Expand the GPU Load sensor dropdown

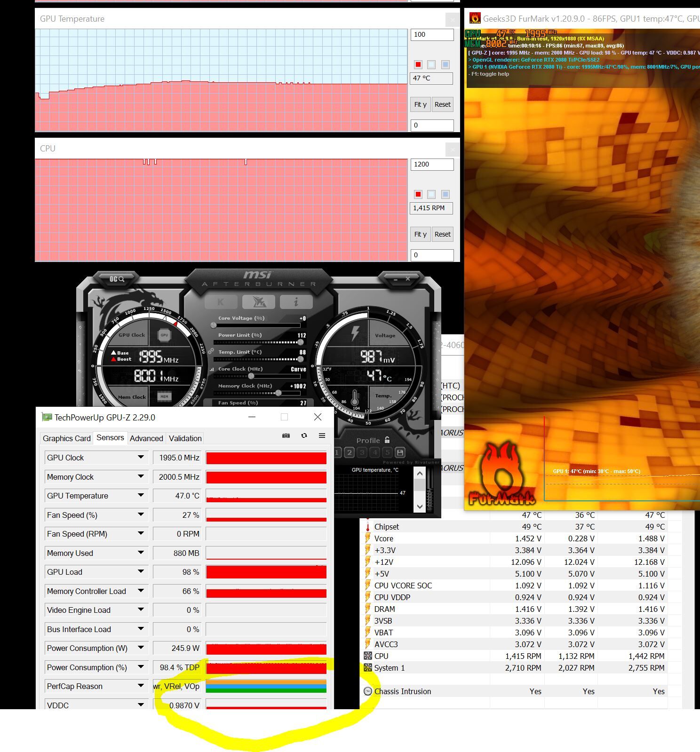(141, 571)
